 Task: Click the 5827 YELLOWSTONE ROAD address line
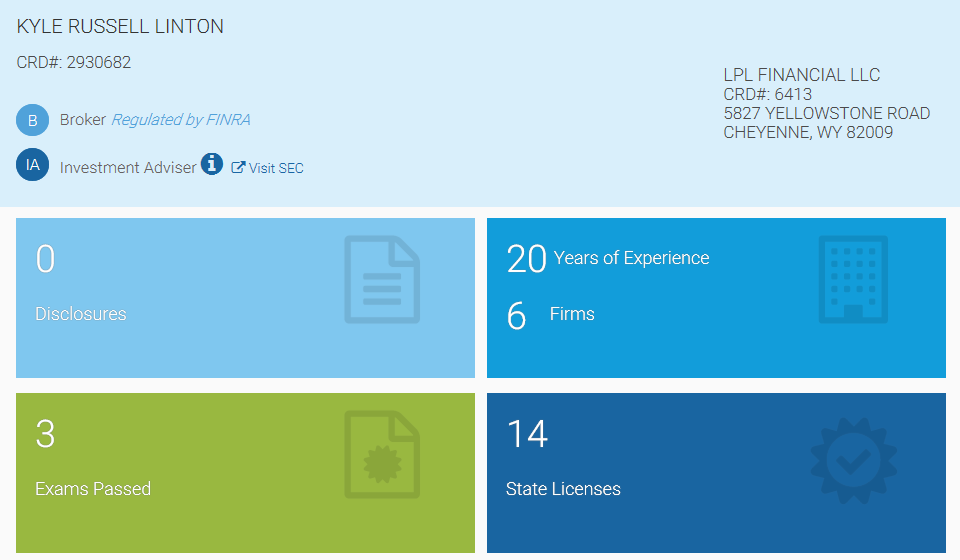coord(827,113)
